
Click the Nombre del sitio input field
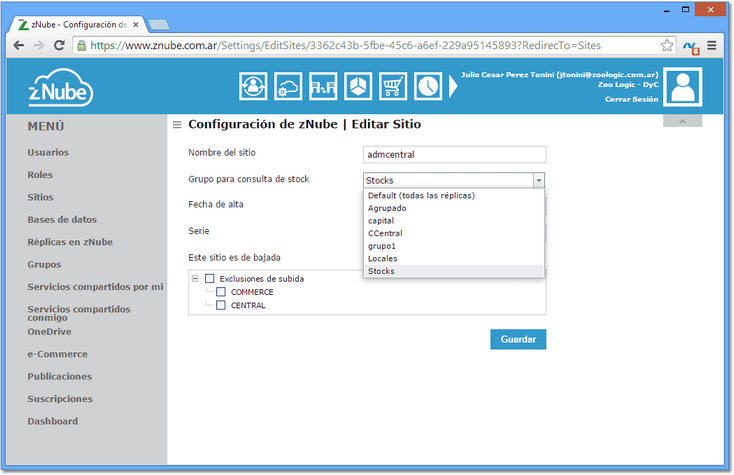pyautogui.click(x=455, y=155)
